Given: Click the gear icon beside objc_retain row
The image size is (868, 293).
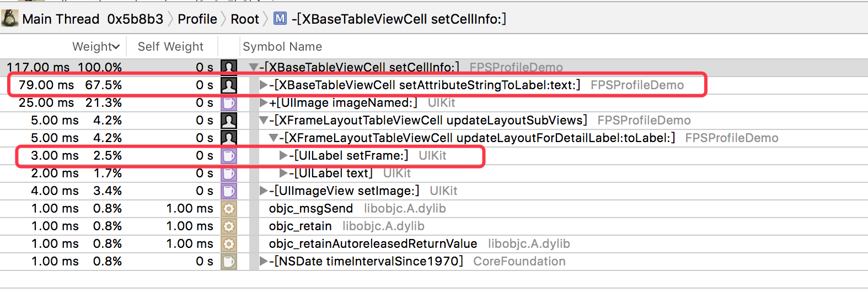Looking at the screenshot, I should point(229,226).
